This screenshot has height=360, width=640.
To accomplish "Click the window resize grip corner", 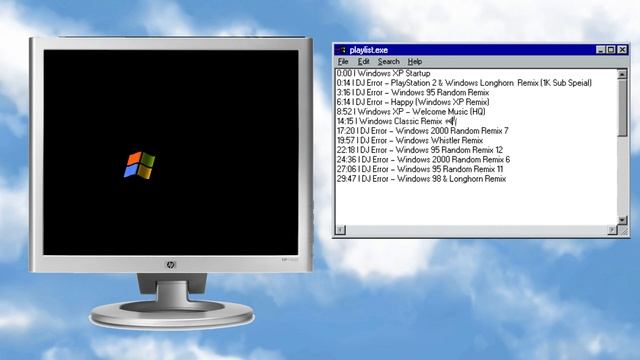I will (623, 231).
